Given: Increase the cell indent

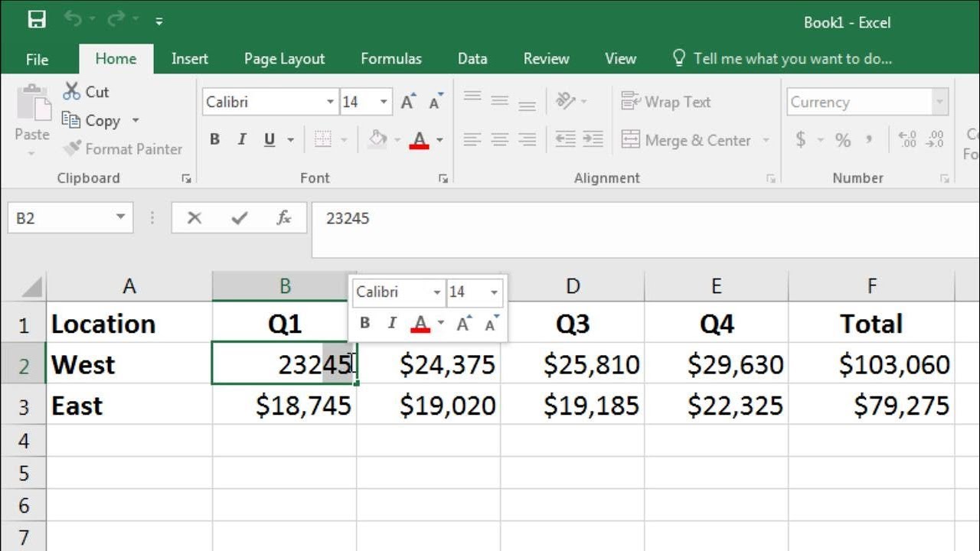Looking at the screenshot, I should pyautogui.click(x=593, y=139).
